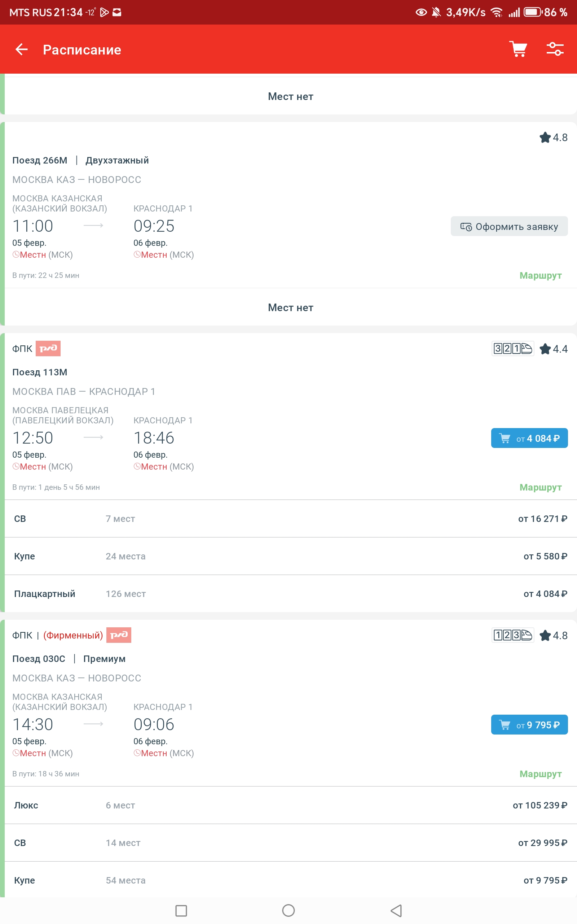Open the shopping cart icon

518,49
